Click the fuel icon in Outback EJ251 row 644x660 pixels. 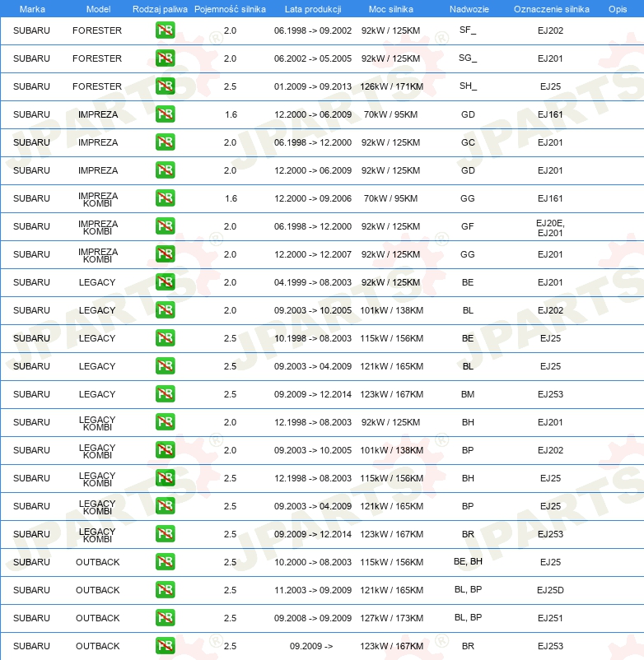click(x=165, y=618)
